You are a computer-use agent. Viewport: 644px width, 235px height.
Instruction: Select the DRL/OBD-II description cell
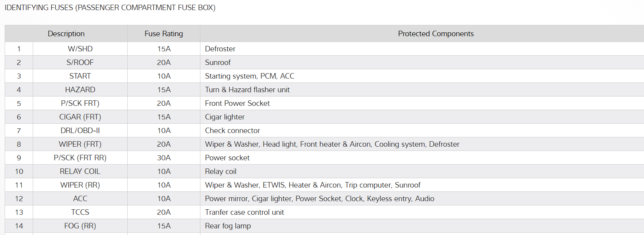click(80, 131)
